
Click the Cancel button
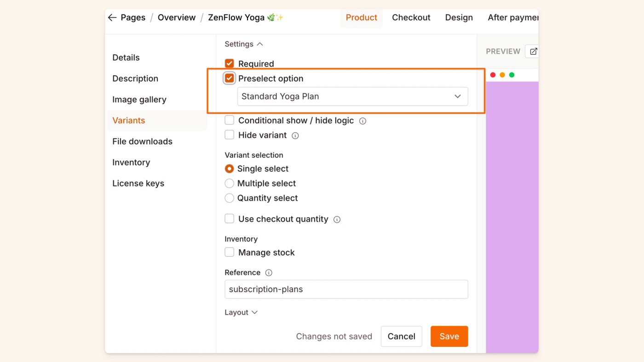point(401,336)
